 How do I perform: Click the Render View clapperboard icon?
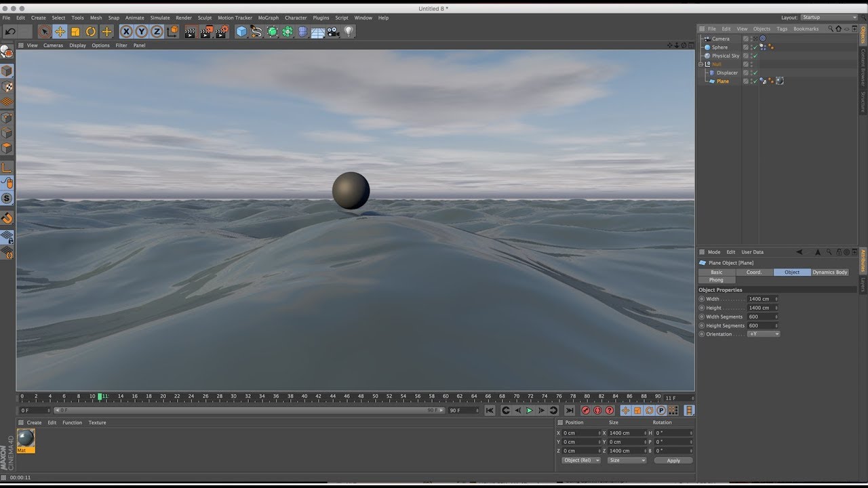[x=191, y=31]
